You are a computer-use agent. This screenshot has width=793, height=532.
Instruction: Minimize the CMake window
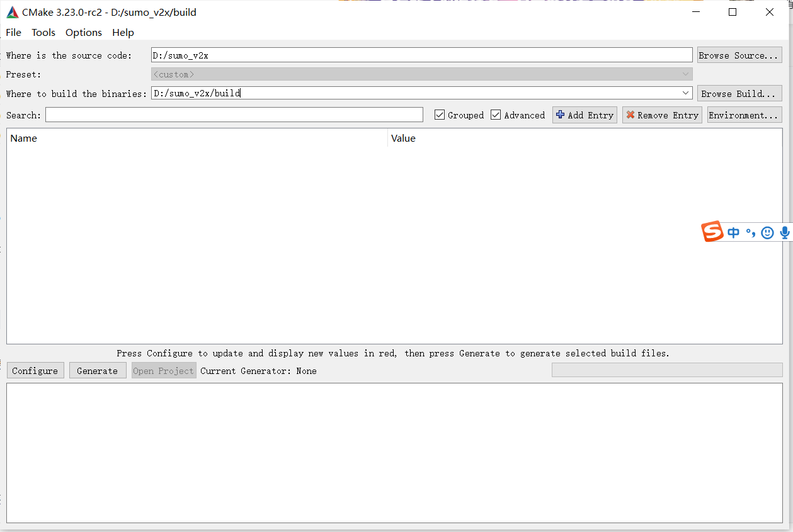pos(695,12)
